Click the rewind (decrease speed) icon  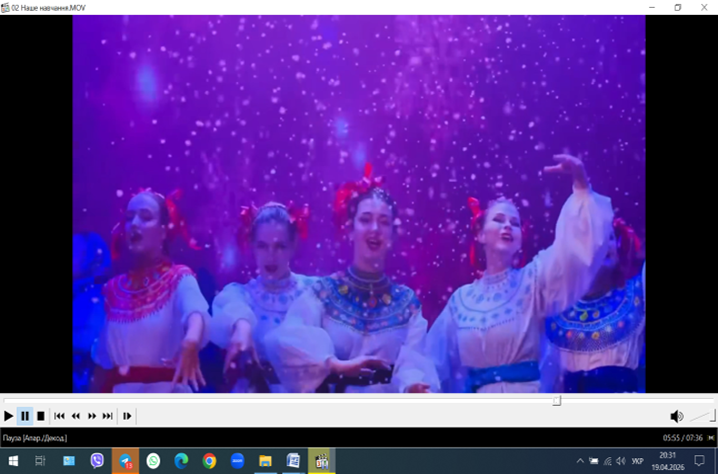[x=76, y=416]
